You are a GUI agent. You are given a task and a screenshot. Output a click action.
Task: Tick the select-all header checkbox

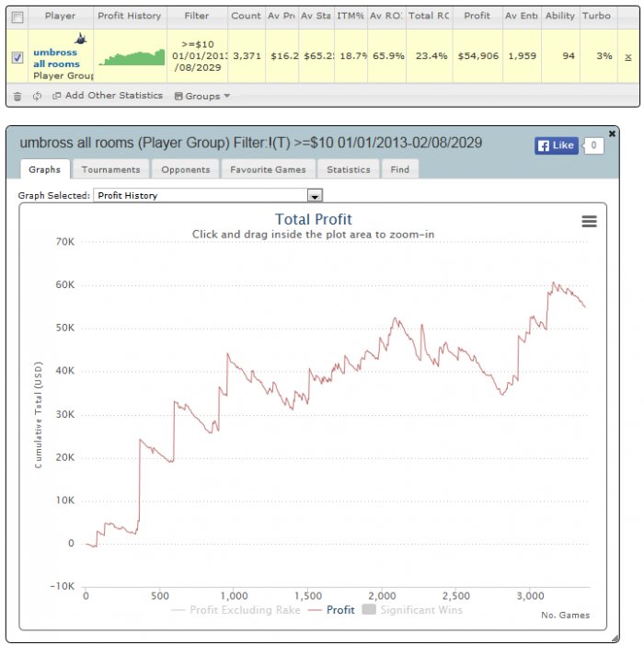click(x=17, y=17)
